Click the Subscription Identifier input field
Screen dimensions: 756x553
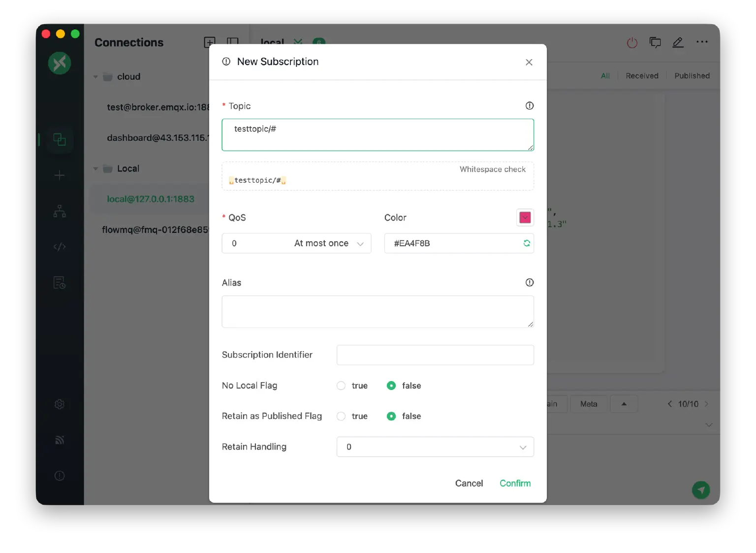pos(435,355)
